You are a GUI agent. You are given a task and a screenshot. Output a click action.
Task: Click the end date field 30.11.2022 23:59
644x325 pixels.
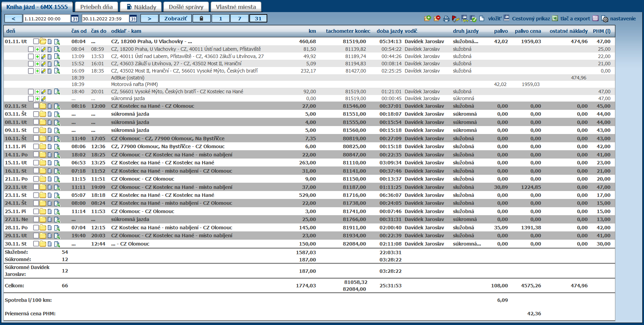coord(105,19)
